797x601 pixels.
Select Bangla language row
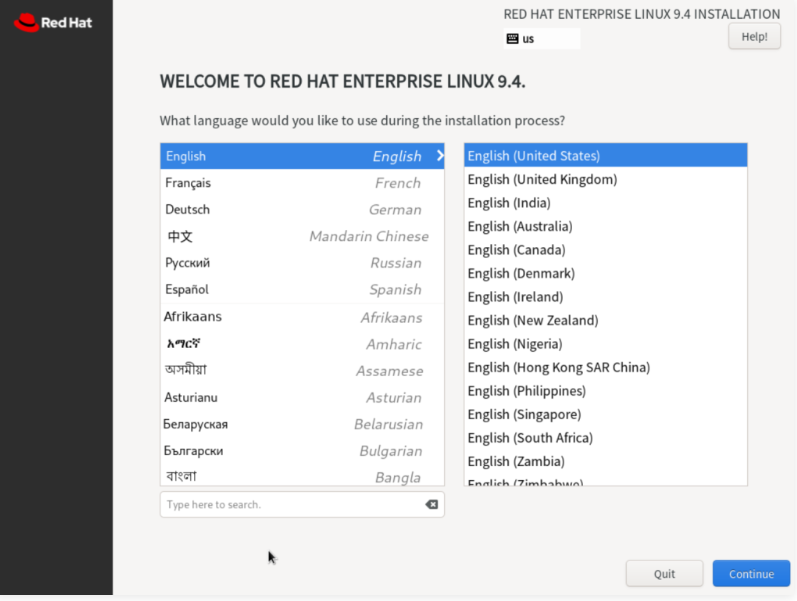point(302,476)
